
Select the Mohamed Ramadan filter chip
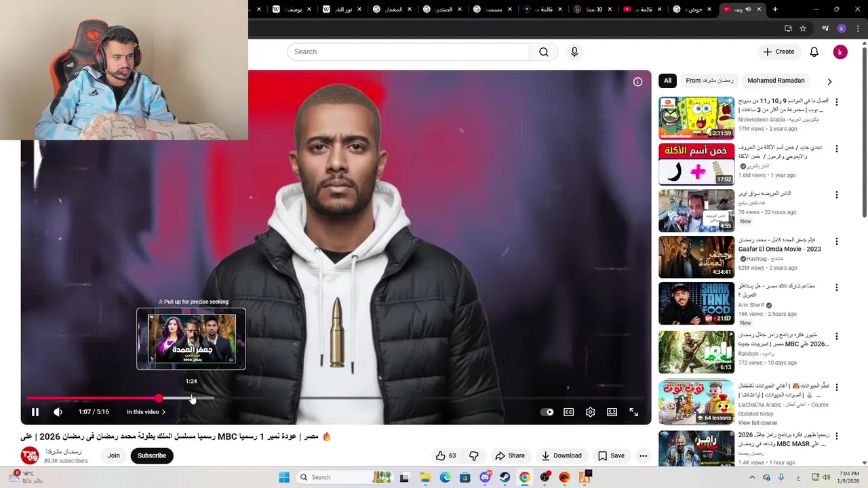click(x=776, y=81)
